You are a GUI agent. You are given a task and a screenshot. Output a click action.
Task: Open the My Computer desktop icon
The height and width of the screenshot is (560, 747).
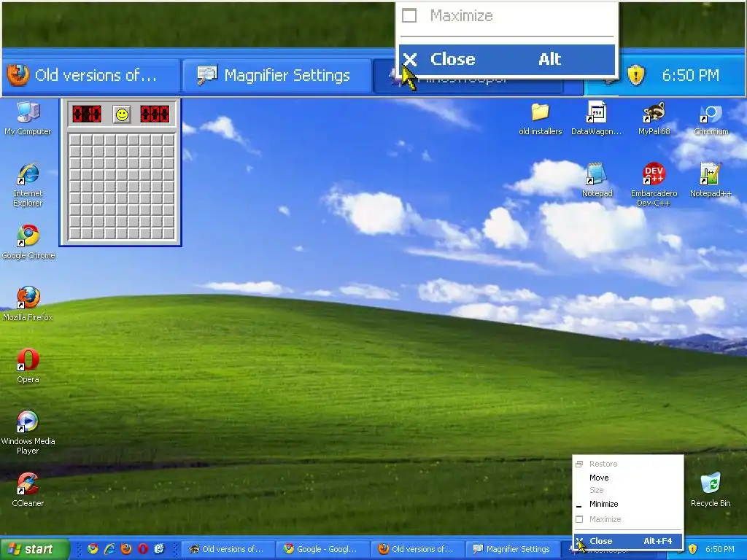28,119
